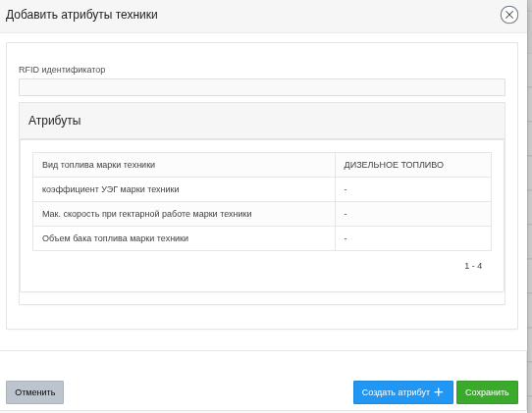Click the empty value for Объем бака топлива
532x413 pixels.
pos(413,238)
